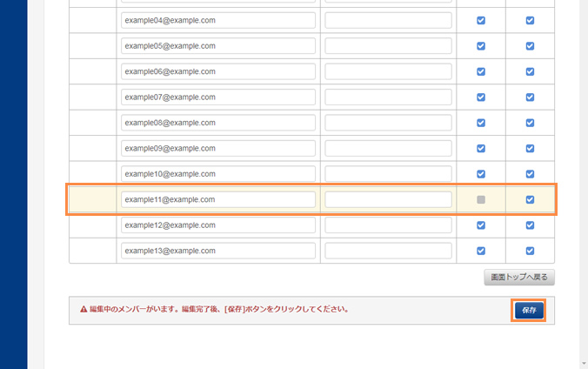588x369 pixels.
Task: Click empty field next to example09 email
Action: point(388,149)
